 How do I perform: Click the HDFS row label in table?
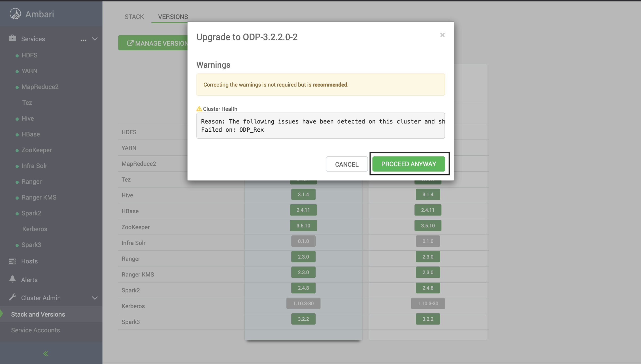pyautogui.click(x=129, y=132)
